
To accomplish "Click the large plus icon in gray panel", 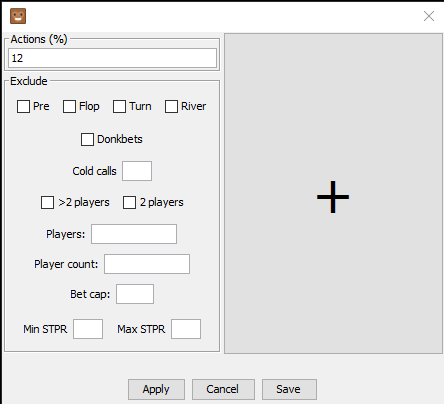I will [x=333, y=197].
